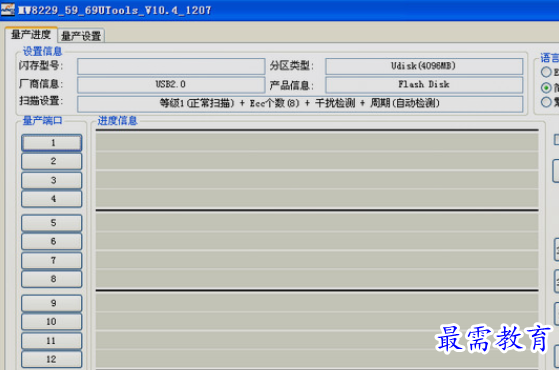
Task: Click the 扫描设置 field
Action: click(x=300, y=104)
